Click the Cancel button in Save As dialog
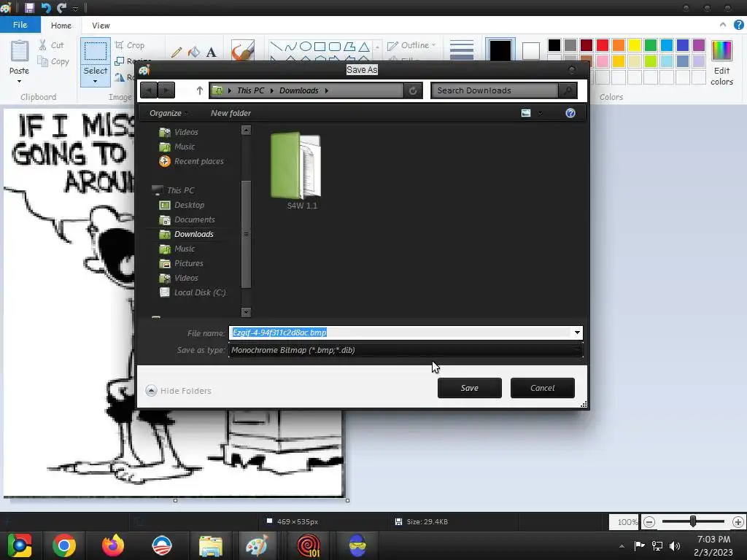Viewport: 747px width, 560px height. [x=542, y=388]
